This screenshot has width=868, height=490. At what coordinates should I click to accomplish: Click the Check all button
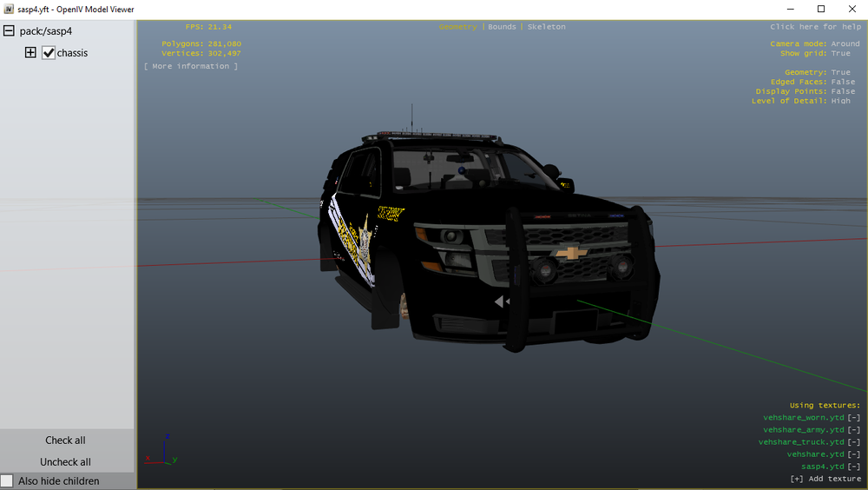(x=65, y=440)
